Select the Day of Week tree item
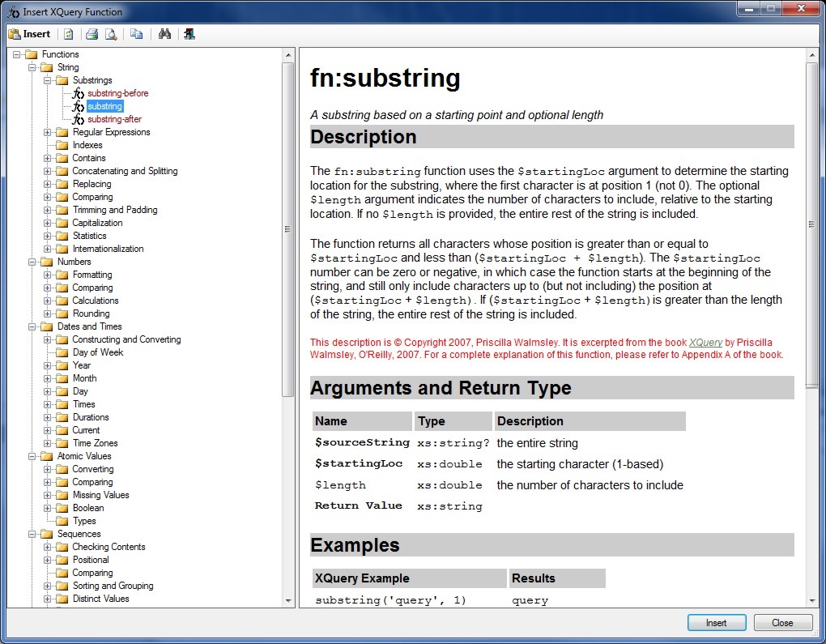 point(98,352)
